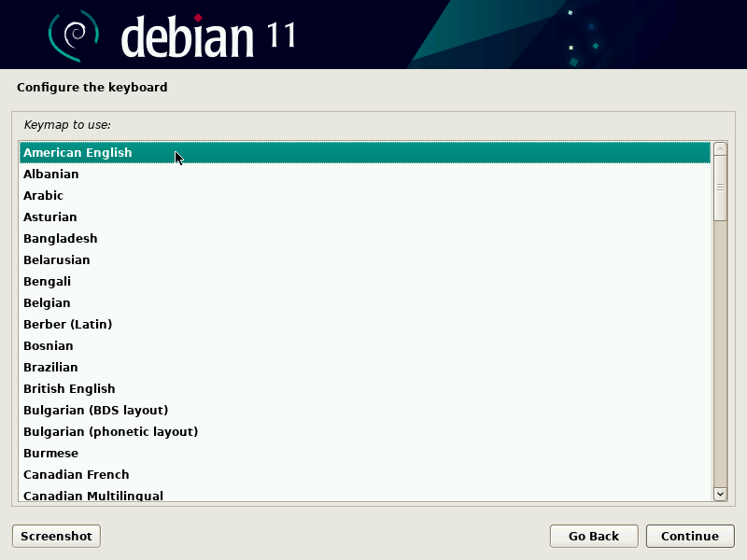
Task: Click the keymap list scrollbar thumb
Action: tap(720, 188)
